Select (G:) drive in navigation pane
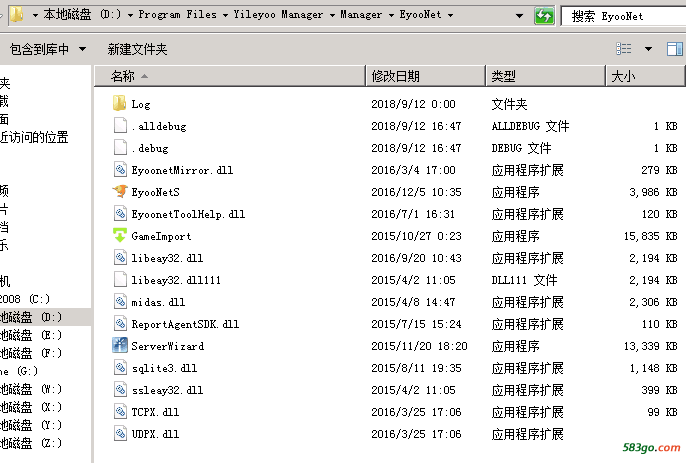Screen dimensions: 686x463 (x=19, y=371)
